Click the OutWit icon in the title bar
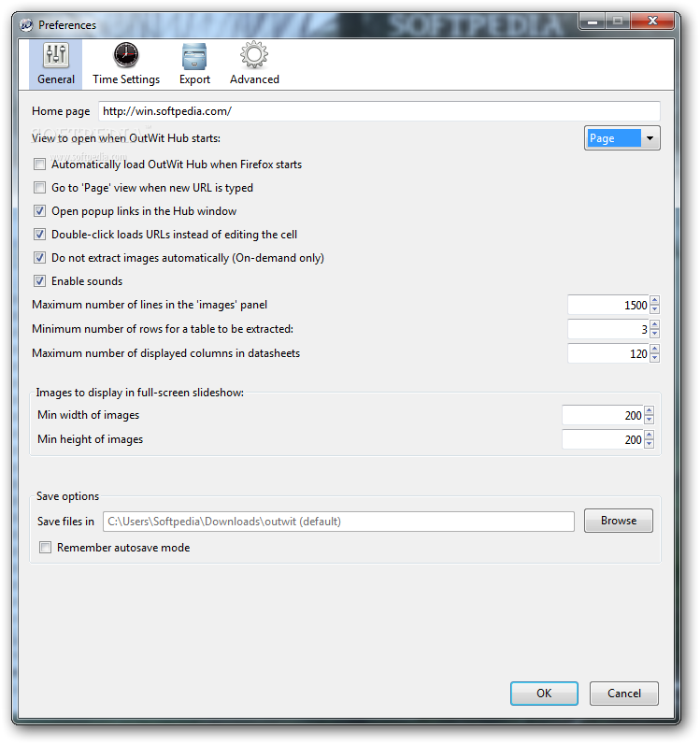 [x=26, y=24]
